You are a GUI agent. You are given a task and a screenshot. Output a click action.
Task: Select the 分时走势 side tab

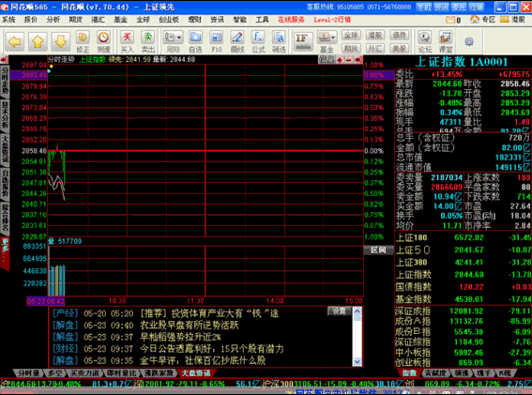pyautogui.click(x=5, y=81)
